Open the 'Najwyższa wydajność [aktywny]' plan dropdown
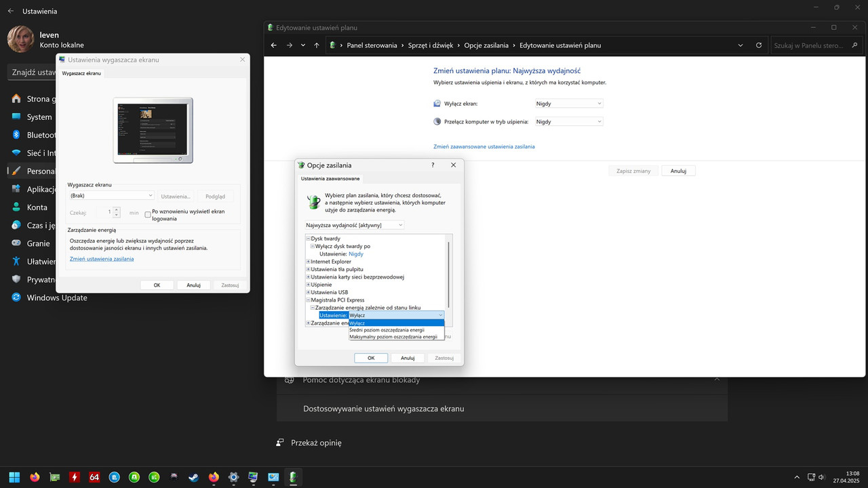Image resolution: width=868 pixels, height=488 pixels. click(355, 225)
